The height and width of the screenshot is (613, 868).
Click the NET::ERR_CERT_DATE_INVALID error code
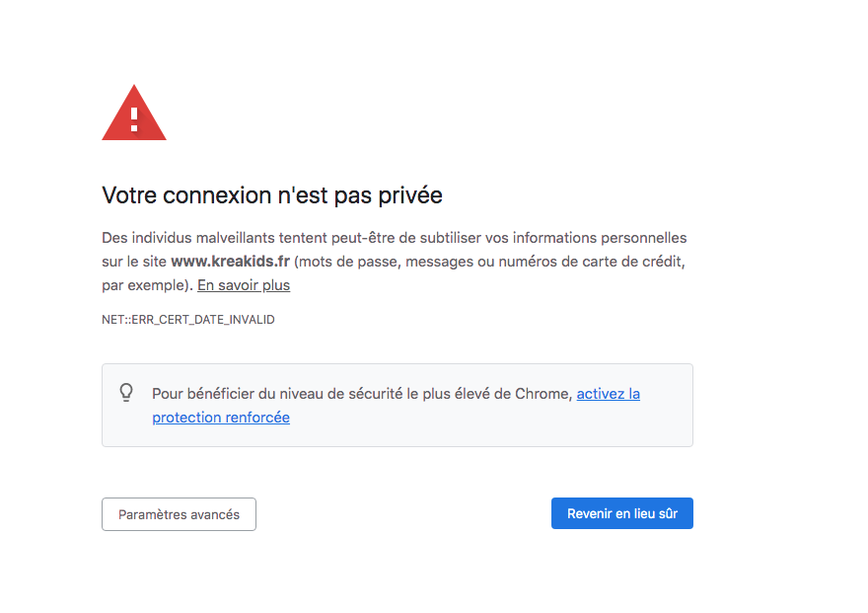[x=188, y=320]
